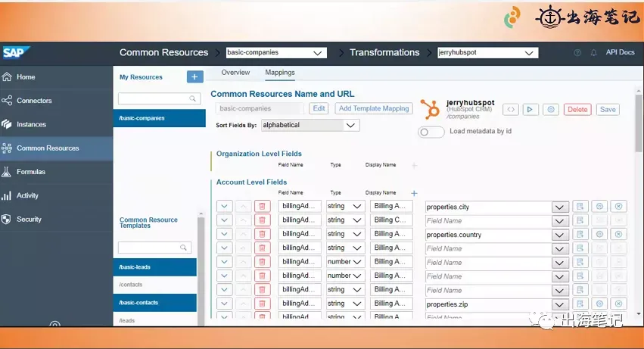Image resolution: width=644 pixels, height=349 pixels.
Task: Open the basic-companies resource dropdown
Action: point(276,53)
